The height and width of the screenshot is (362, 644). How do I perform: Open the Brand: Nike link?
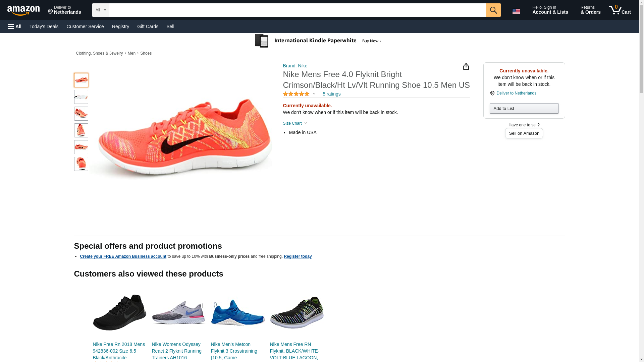pyautogui.click(x=295, y=66)
